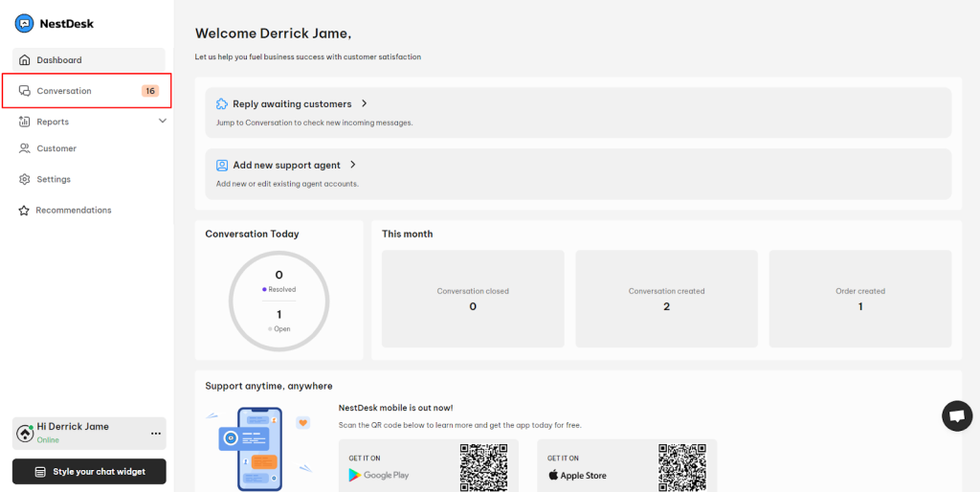Click the Welcome Derrick Jame heading
The image size is (980, 492).
273,34
